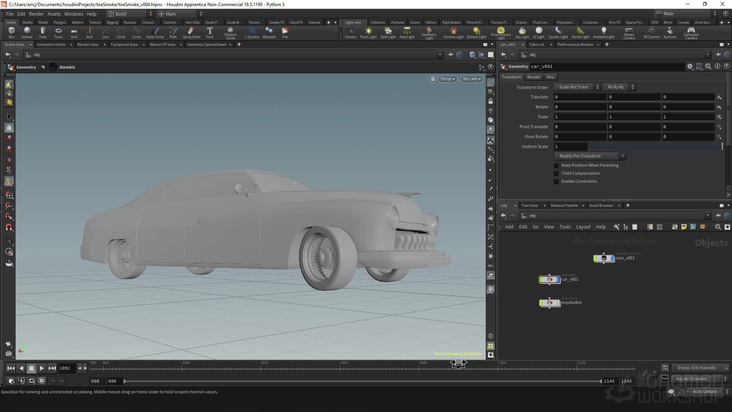Image resolution: width=732 pixels, height=412 pixels.
Task: Select the Sphere shelf tool
Action: tap(26, 32)
